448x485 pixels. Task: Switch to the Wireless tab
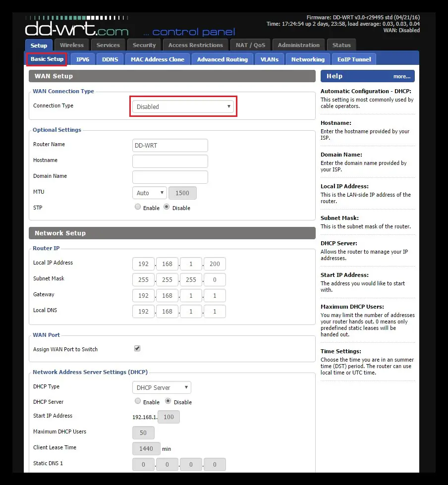[x=72, y=45]
